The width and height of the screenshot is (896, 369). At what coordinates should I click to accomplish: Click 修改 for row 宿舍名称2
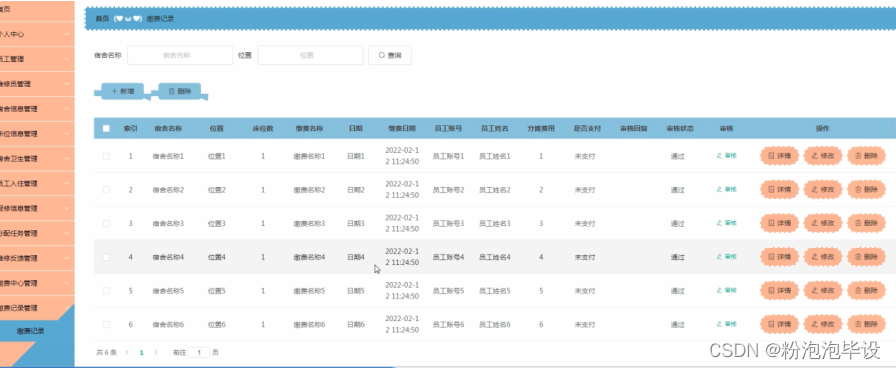823,190
